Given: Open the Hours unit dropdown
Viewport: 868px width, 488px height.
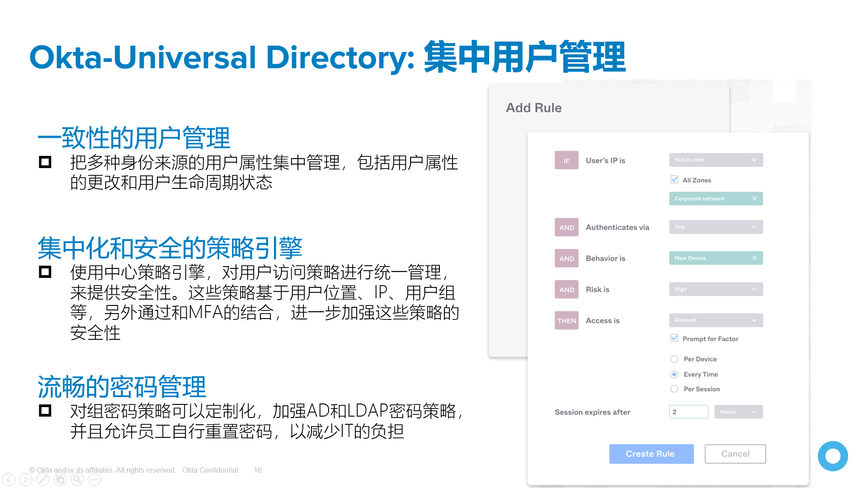Looking at the screenshot, I should click(739, 412).
